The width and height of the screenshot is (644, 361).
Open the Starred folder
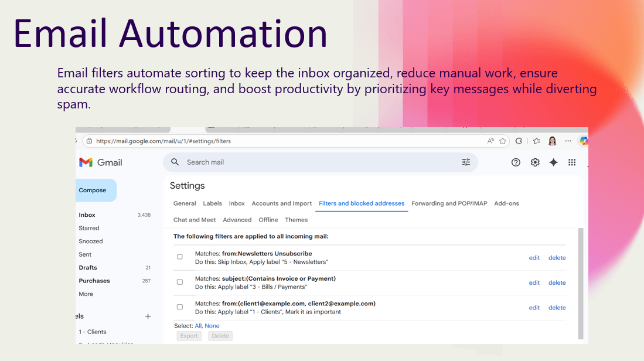pyautogui.click(x=88, y=229)
